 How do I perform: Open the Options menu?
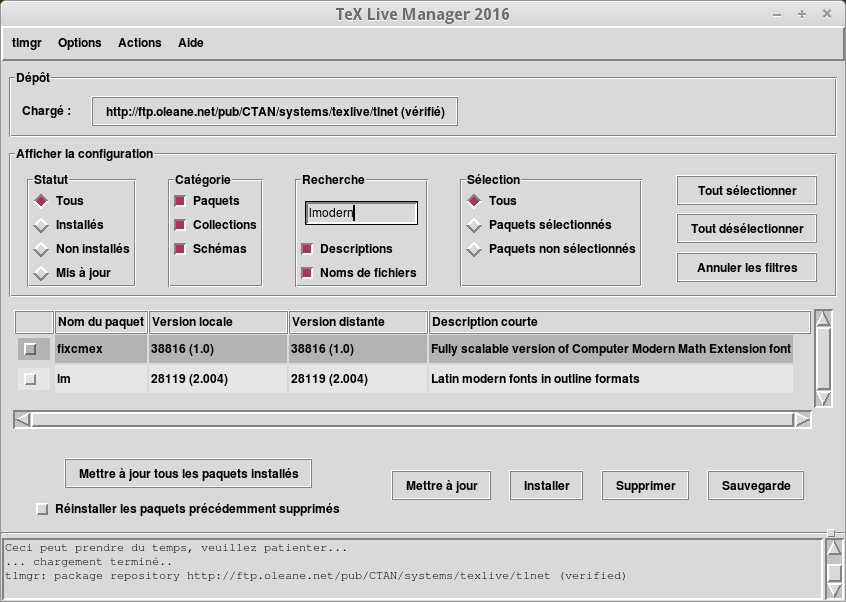(79, 43)
